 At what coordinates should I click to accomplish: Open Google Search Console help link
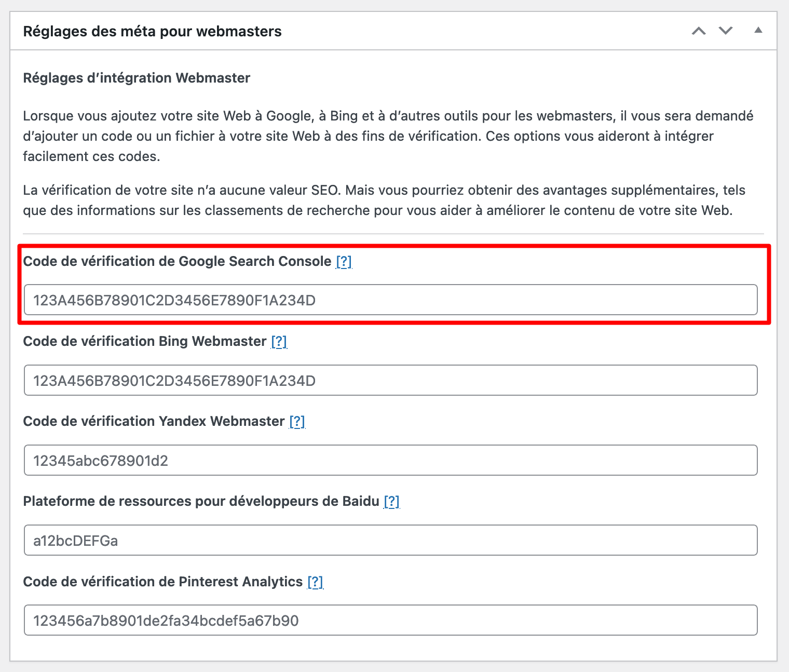(x=344, y=262)
